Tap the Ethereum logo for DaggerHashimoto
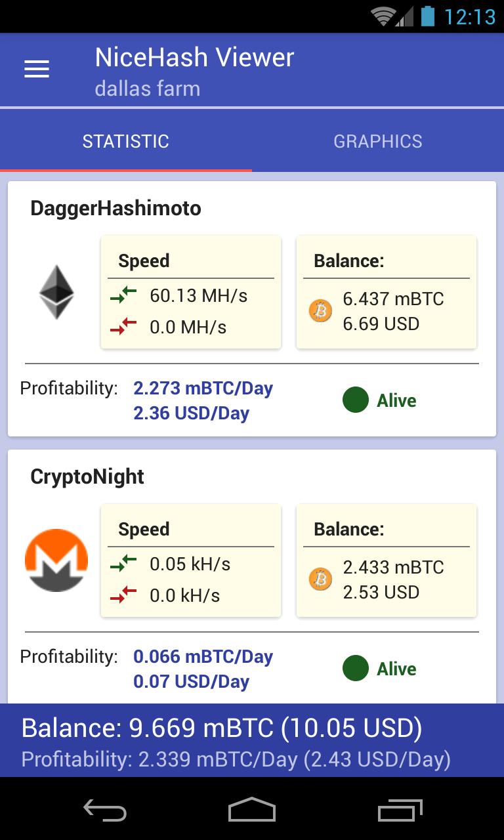This screenshot has height=840, width=504. coord(56,292)
